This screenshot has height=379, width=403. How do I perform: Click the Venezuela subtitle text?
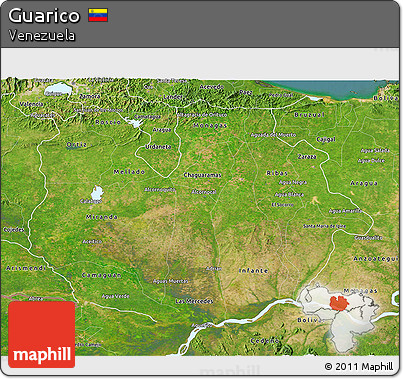click(x=42, y=35)
